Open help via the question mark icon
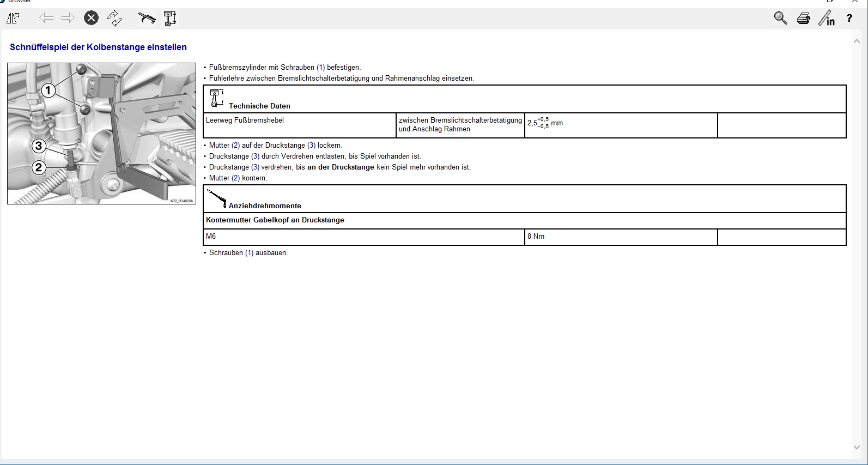Screen dimensions: 868x465 tap(849, 19)
